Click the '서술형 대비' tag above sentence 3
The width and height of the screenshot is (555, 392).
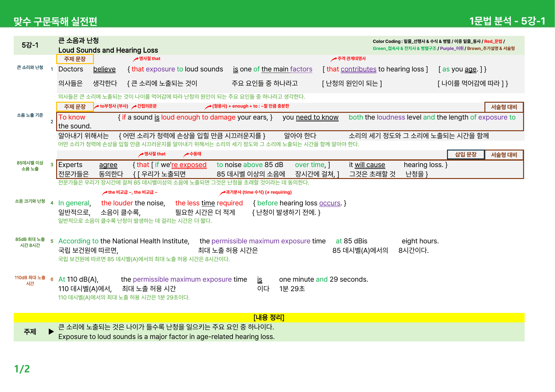click(504, 155)
